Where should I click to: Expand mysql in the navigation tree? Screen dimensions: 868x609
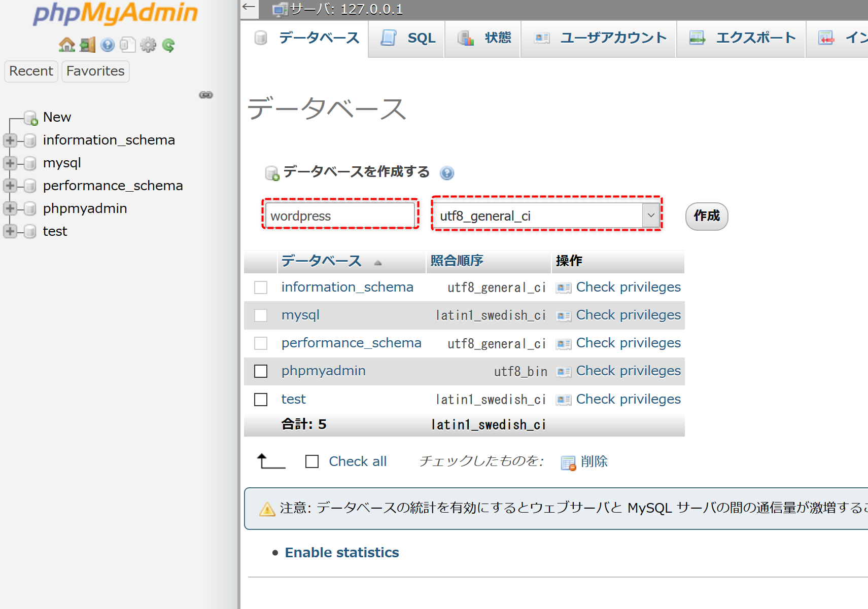[10, 163]
